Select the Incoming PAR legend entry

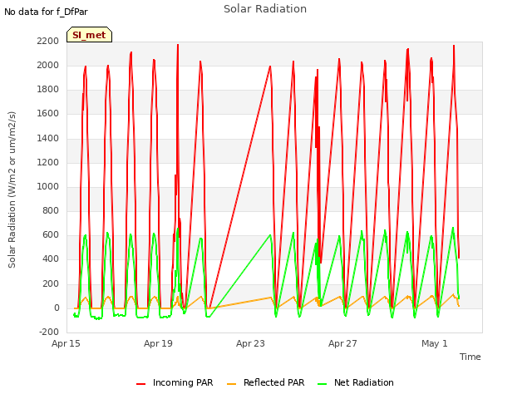click(175, 382)
